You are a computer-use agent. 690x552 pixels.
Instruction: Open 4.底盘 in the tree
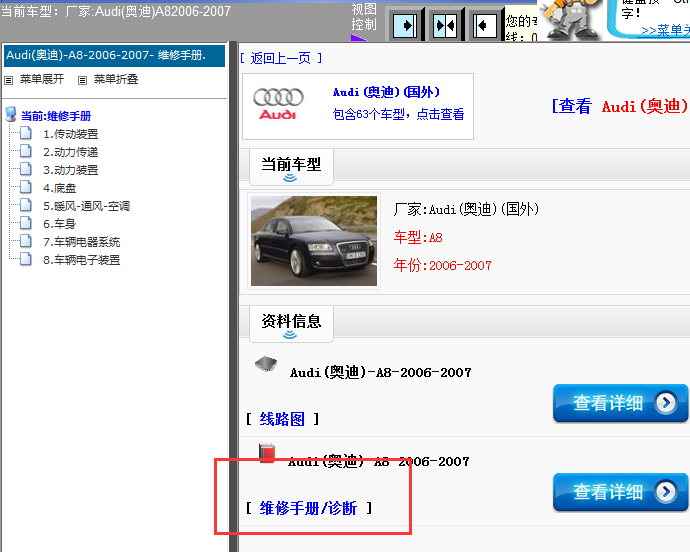coord(59,188)
